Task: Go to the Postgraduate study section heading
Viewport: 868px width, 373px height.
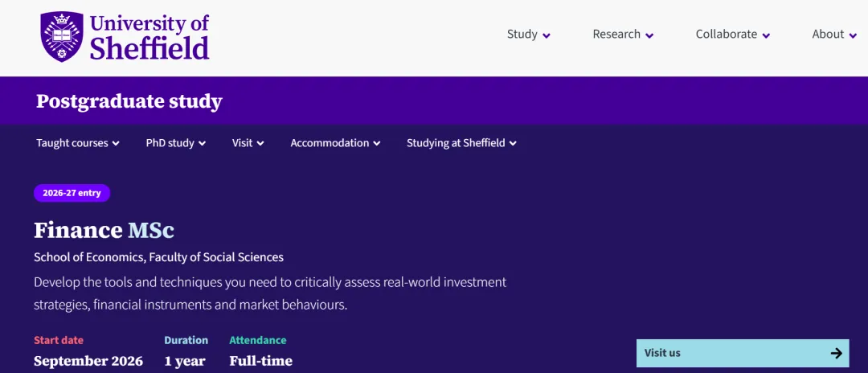Action: pyautogui.click(x=129, y=101)
